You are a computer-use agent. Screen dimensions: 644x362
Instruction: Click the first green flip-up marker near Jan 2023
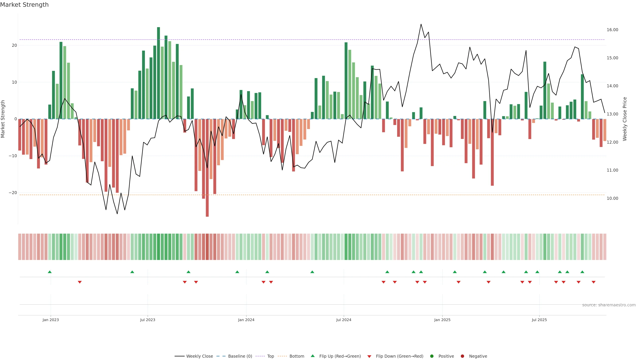(x=50, y=272)
